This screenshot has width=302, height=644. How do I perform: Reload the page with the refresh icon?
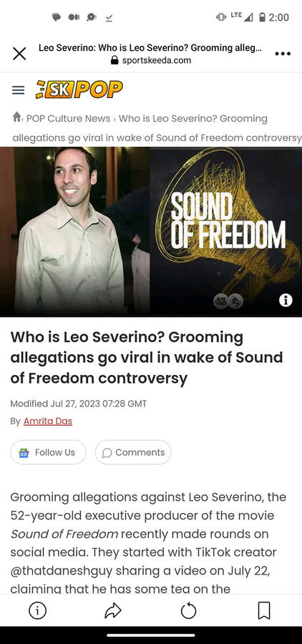coord(189,611)
